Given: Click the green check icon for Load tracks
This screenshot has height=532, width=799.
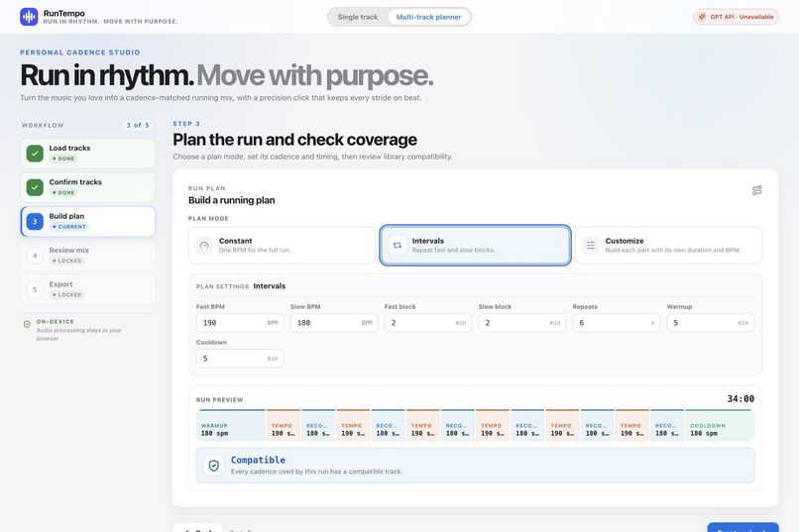Looking at the screenshot, I should click(x=35, y=154).
